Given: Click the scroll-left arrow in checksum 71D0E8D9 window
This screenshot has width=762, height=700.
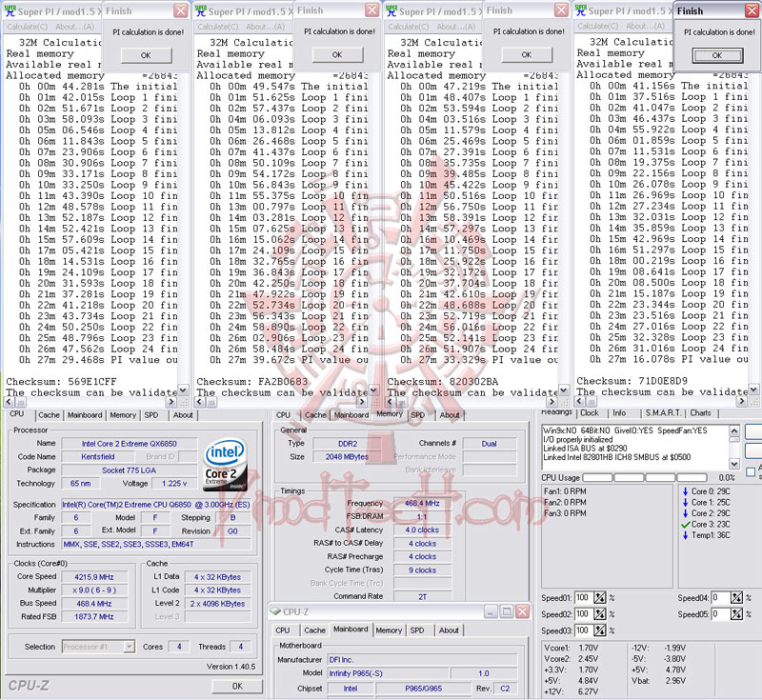Looking at the screenshot, I should [x=579, y=402].
